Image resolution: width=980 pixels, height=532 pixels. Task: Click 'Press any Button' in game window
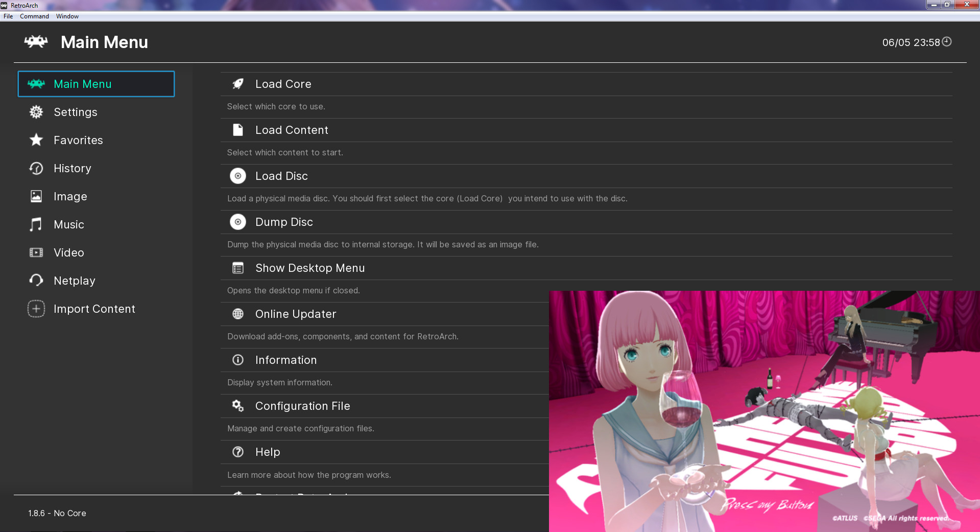point(768,505)
